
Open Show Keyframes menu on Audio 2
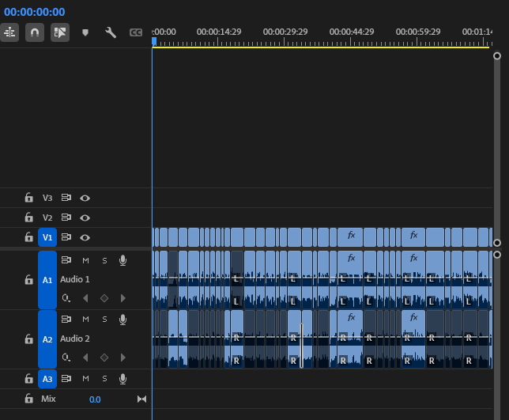66,358
